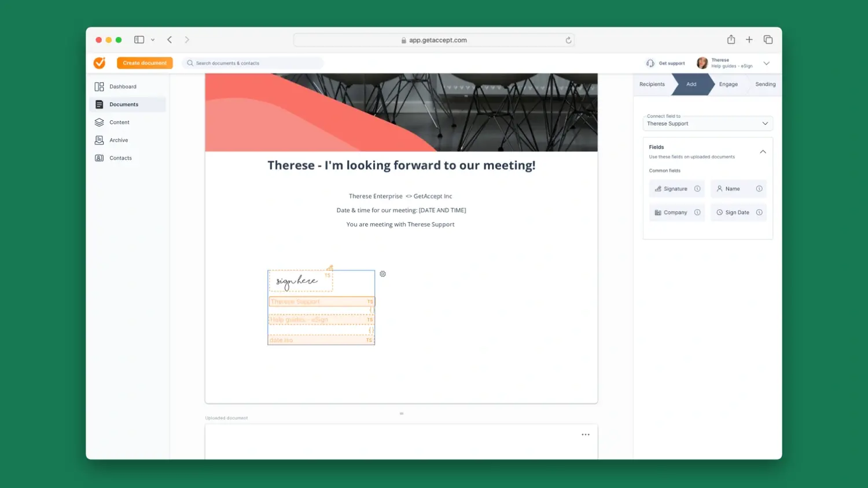Go forward in browser history
The height and width of the screenshot is (488, 868).
tap(187, 40)
